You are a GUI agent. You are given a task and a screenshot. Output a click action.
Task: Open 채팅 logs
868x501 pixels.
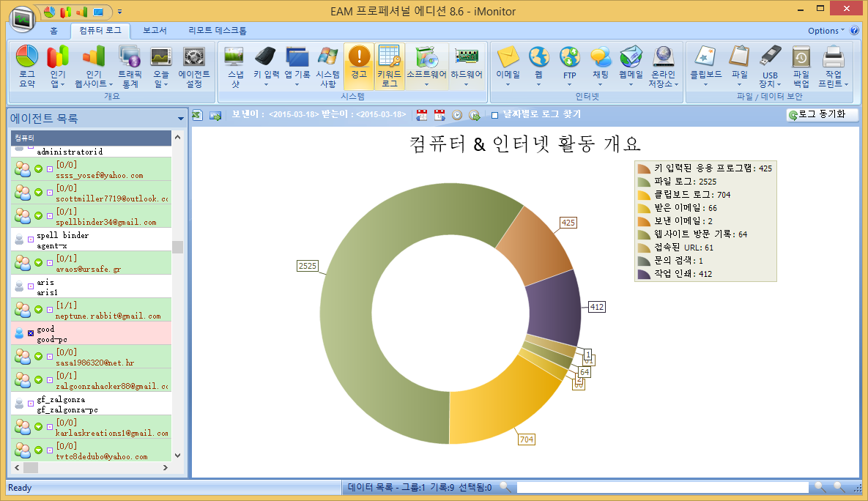[601, 67]
